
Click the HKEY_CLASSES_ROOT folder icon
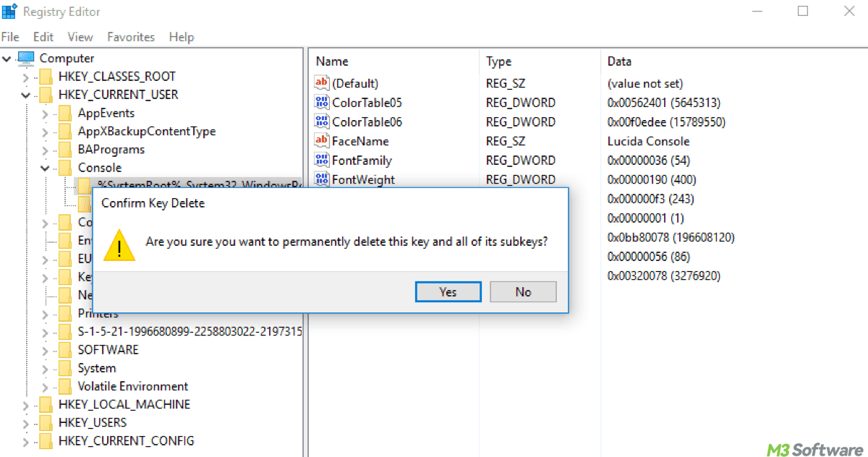[x=46, y=77]
